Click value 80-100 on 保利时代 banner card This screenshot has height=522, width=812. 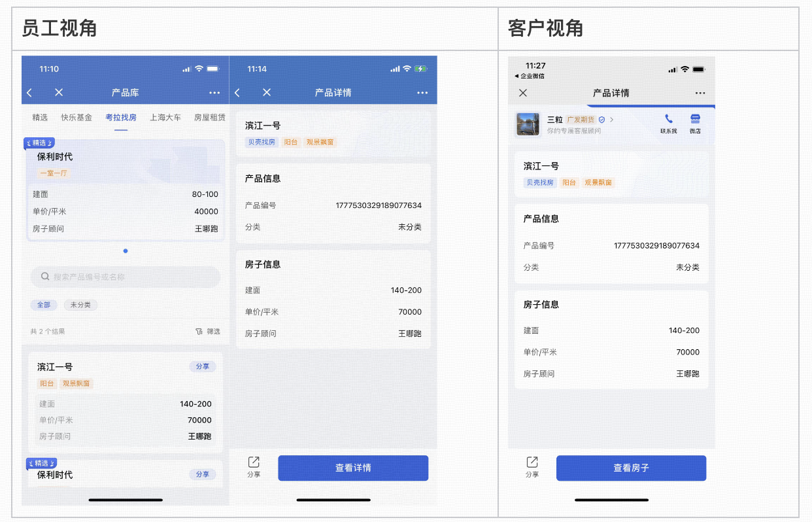coord(205,194)
